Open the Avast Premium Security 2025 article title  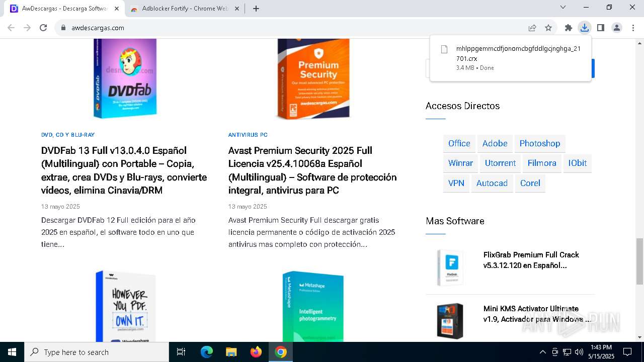click(x=312, y=170)
